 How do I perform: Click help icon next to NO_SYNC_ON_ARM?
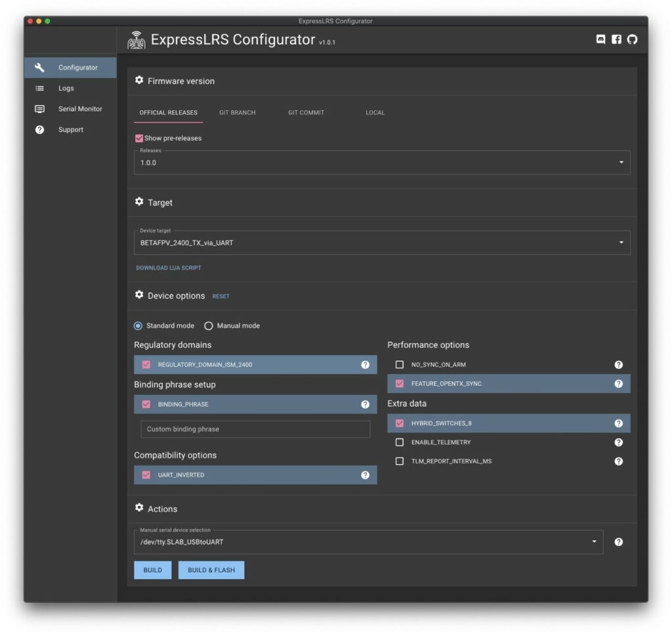[618, 365]
